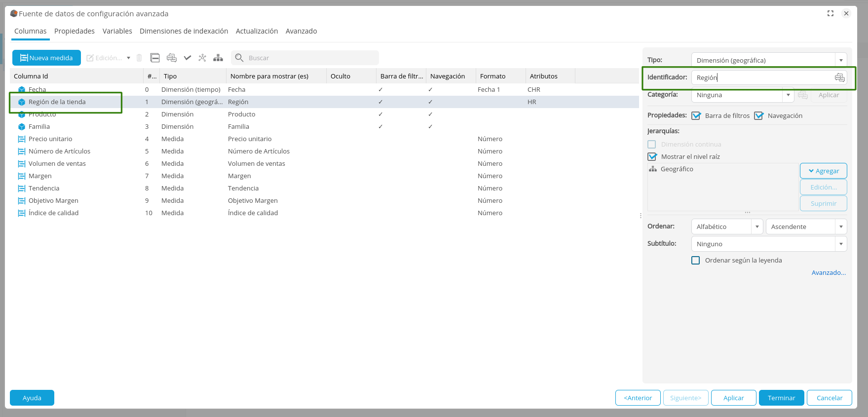Open the Tipo dropdown
Image resolution: width=868 pixels, height=417 pixels.
(841, 60)
